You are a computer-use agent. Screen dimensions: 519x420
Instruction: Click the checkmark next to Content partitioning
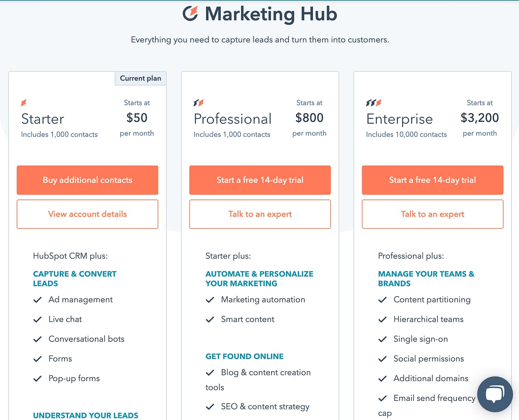pyautogui.click(x=383, y=299)
